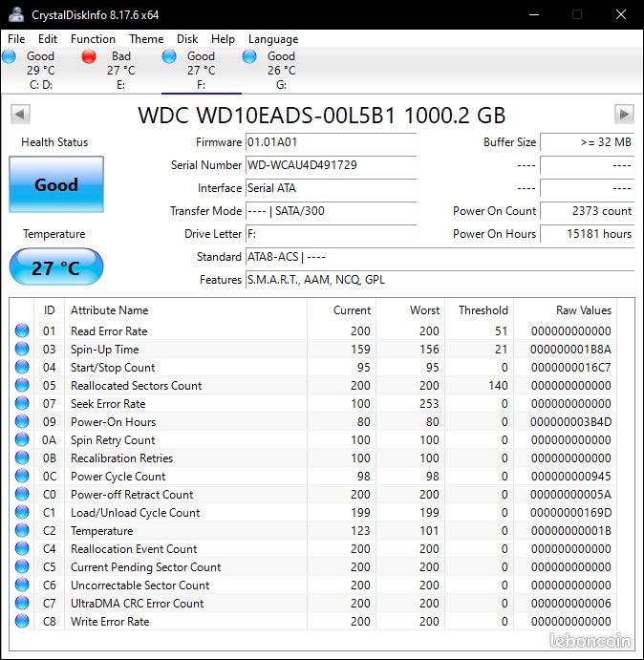Select raw value 00000000169D
The width and height of the screenshot is (644, 660).
coord(570,513)
